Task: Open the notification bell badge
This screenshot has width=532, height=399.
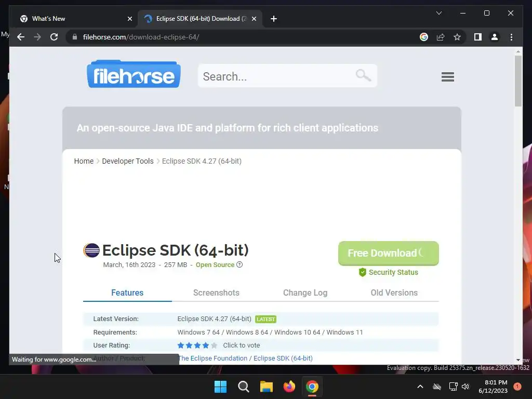Action: coord(517,387)
